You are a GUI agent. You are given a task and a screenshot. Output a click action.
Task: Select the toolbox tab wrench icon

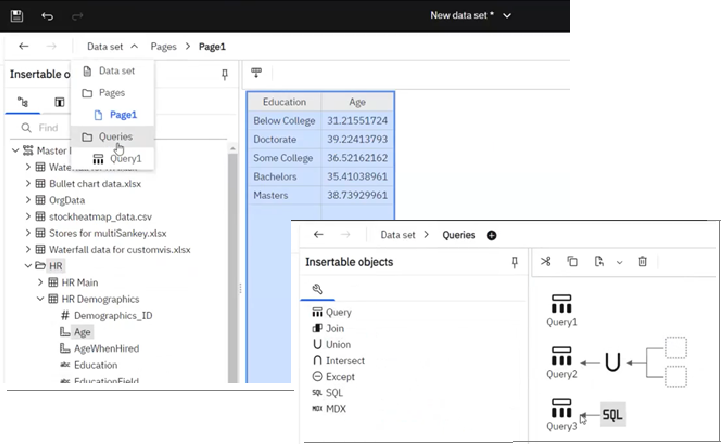point(317,290)
